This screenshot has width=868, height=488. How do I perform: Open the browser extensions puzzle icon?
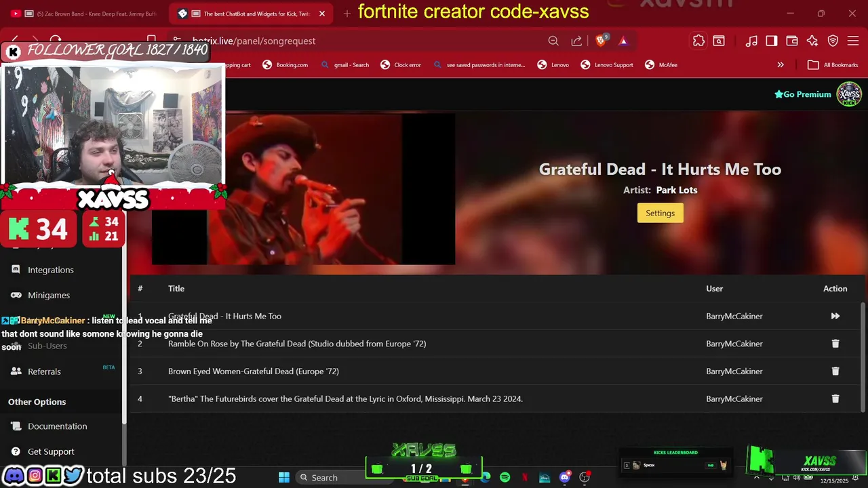tap(698, 41)
